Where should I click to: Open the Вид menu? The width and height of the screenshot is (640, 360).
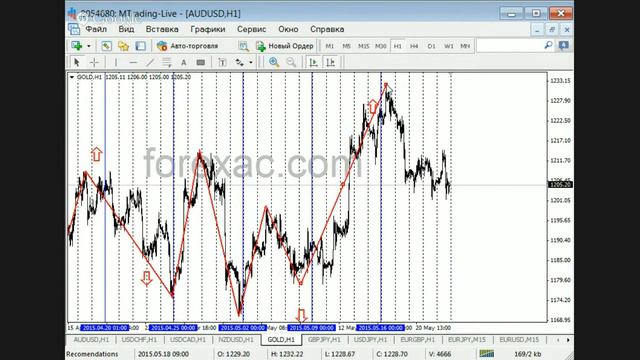[x=126, y=29]
